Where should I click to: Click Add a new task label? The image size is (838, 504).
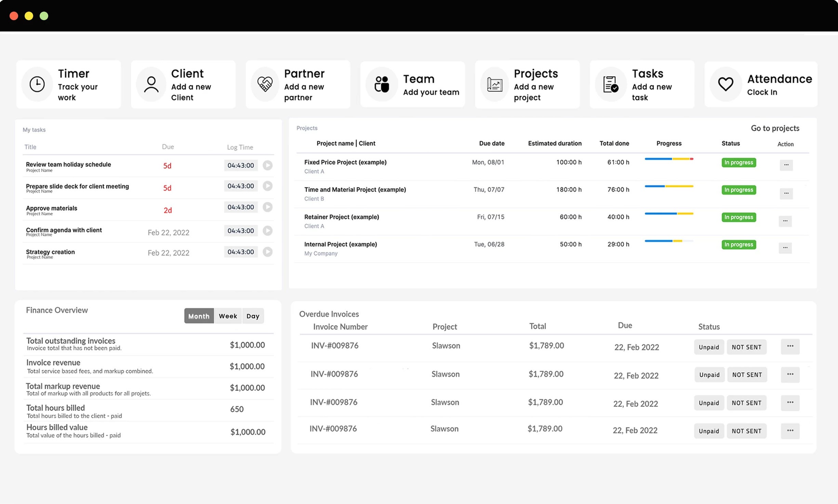point(652,92)
